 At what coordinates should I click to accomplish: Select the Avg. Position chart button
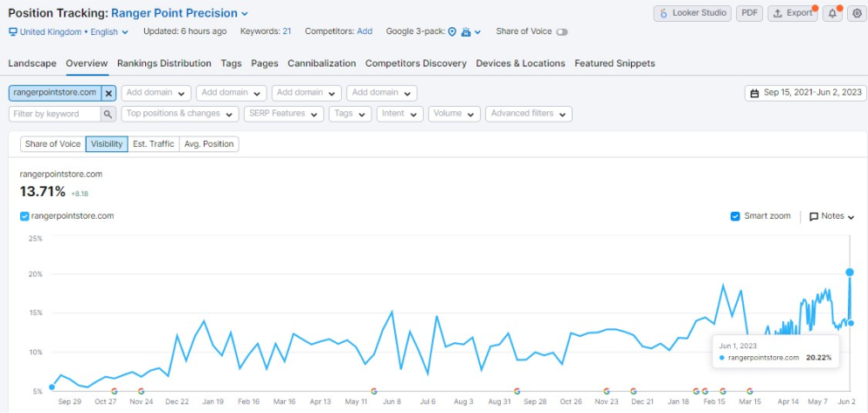tap(209, 144)
